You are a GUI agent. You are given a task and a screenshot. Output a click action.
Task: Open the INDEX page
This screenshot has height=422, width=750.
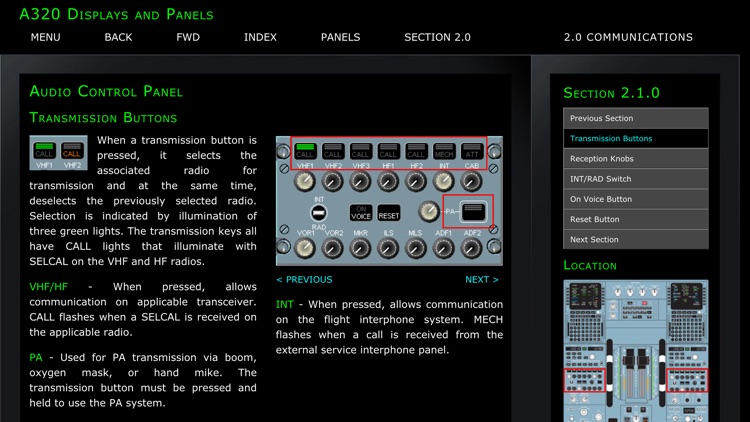tap(260, 37)
